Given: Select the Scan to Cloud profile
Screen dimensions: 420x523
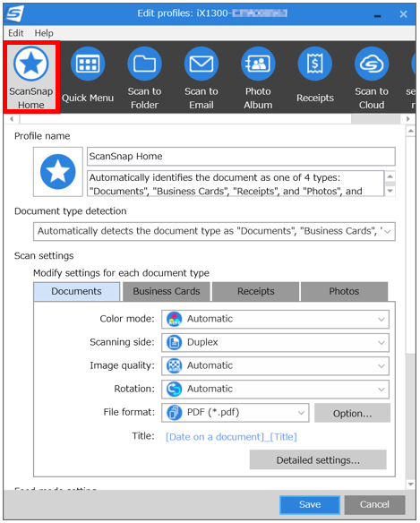Looking at the screenshot, I should click(x=372, y=76).
